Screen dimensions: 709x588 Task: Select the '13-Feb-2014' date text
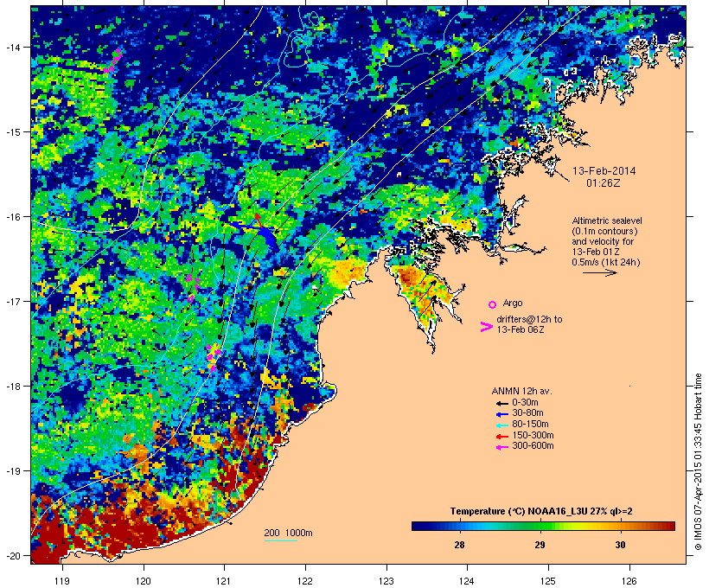click(604, 171)
